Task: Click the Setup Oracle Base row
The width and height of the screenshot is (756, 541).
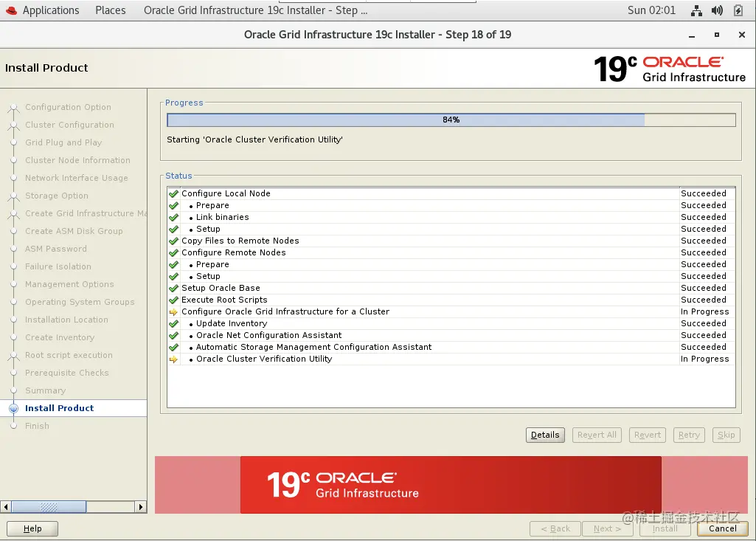Action: pos(451,288)
